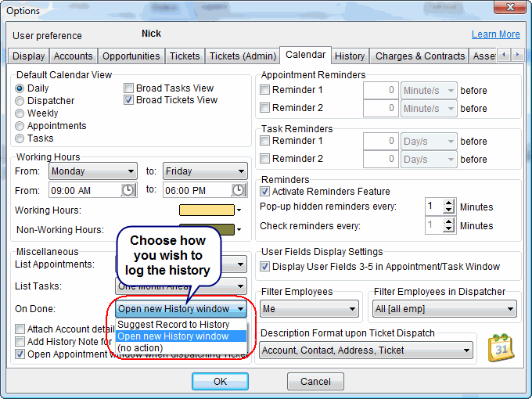Click clock icon beside 09:00 AM field

[128, 190]
